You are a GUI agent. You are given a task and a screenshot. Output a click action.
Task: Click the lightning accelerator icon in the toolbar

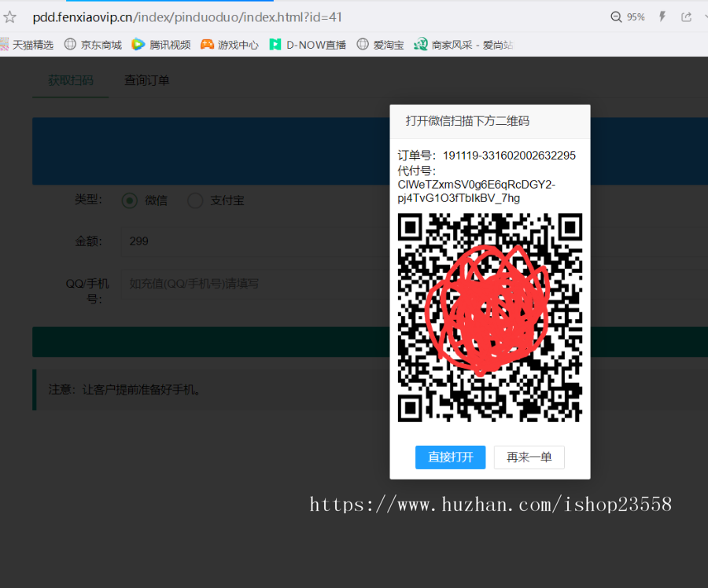(x=661, y=17)
